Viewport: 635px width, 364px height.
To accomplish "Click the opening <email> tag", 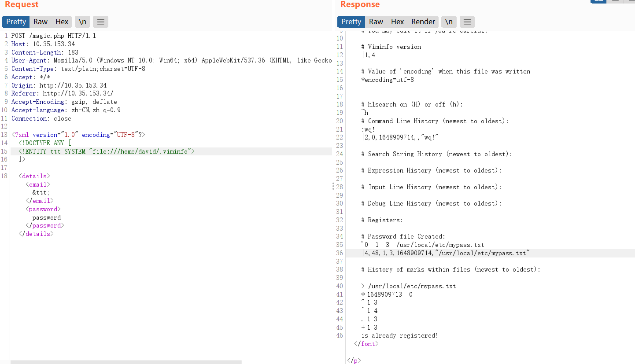I will (38, 184).
